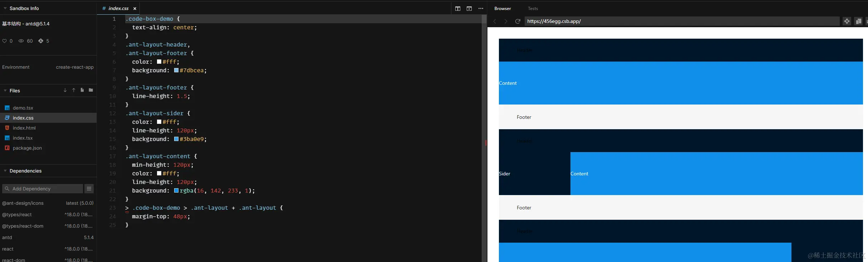This screenshot has width=868, height=262.
Task: Click the @types/react-dom dependency row
Action: point(48,226)
